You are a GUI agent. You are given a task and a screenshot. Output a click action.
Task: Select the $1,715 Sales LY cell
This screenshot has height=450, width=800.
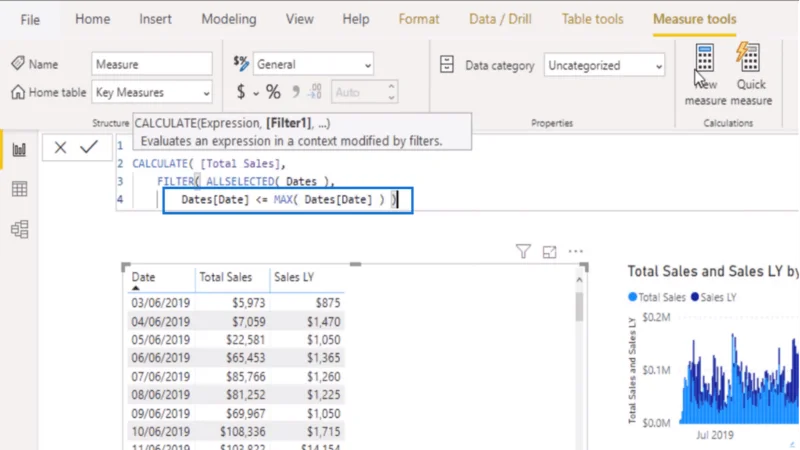click(x=323, y=432)
